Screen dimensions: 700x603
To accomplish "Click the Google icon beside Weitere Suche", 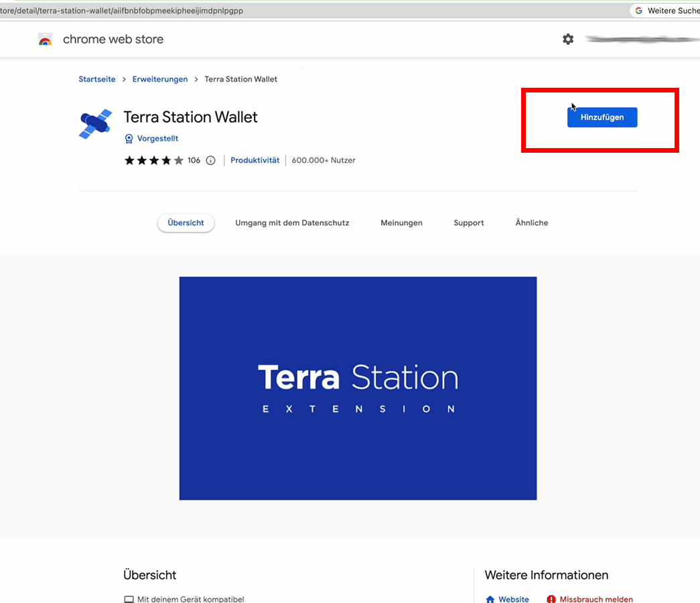I will (639, 11).
